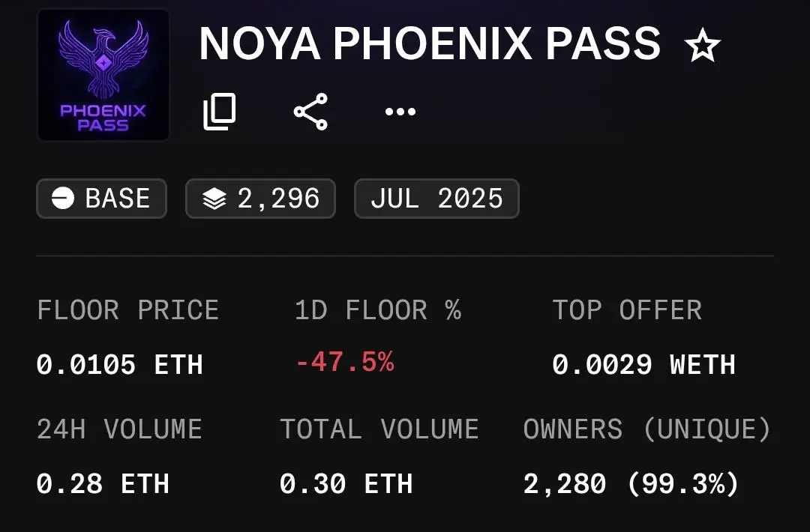
Task: Click the stacked layers item count icon
Action: coord(214,199)
